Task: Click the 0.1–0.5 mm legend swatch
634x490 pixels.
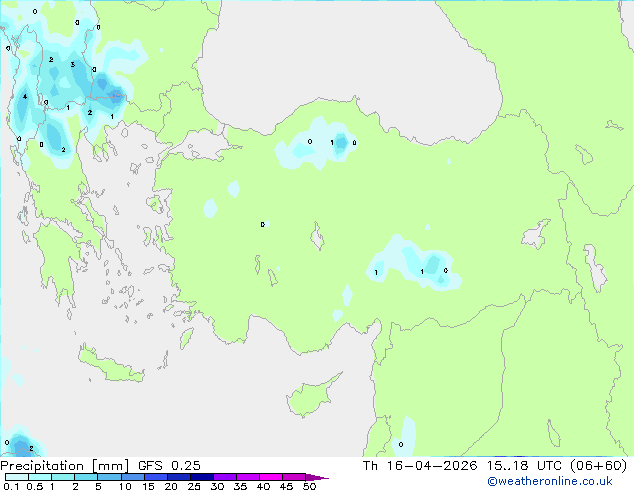Action: pos(17,477)
